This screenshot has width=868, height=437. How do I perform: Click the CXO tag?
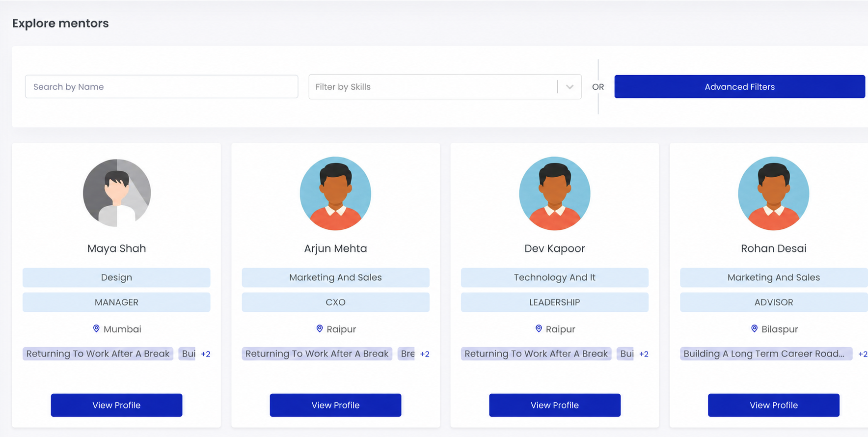click(335, 302)
